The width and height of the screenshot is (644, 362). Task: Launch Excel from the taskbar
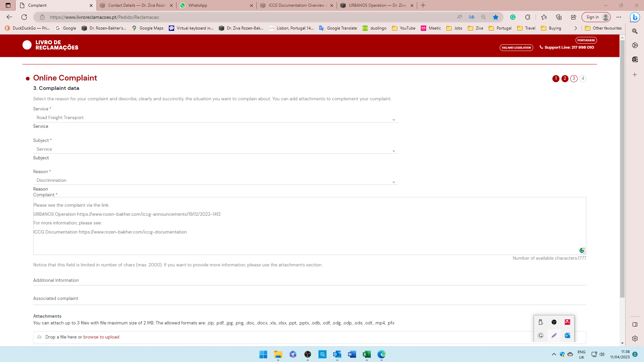coord(366,355)
